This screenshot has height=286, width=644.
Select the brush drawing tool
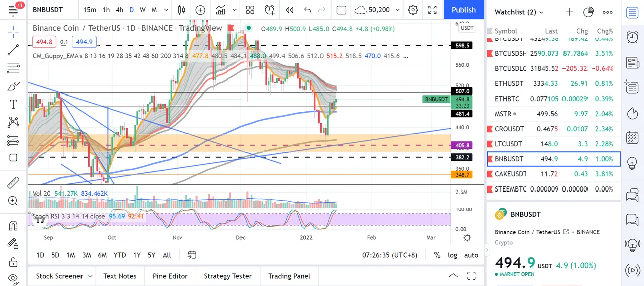coord(13,86)
